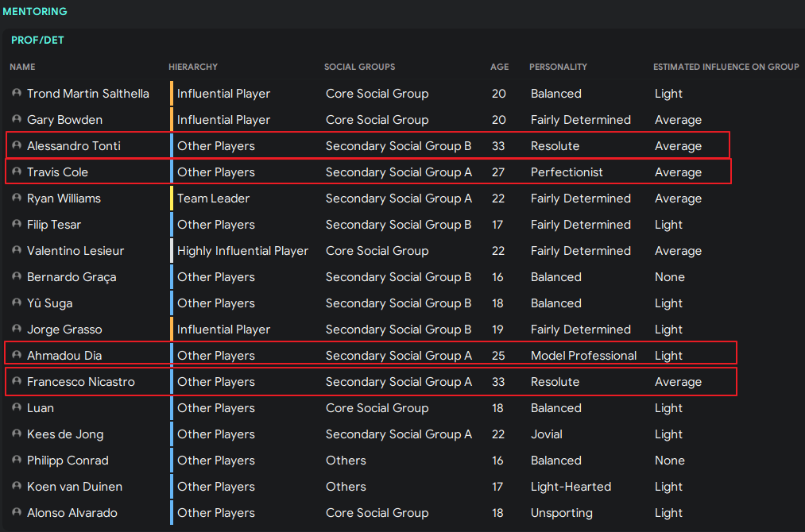Click Average influence in Valentino Lesieur's row

(x=678, y=250)
